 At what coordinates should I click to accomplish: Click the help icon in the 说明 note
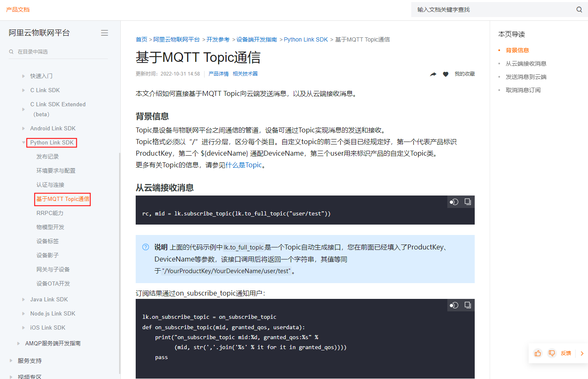pyautogui.click(x=146, y=247)
